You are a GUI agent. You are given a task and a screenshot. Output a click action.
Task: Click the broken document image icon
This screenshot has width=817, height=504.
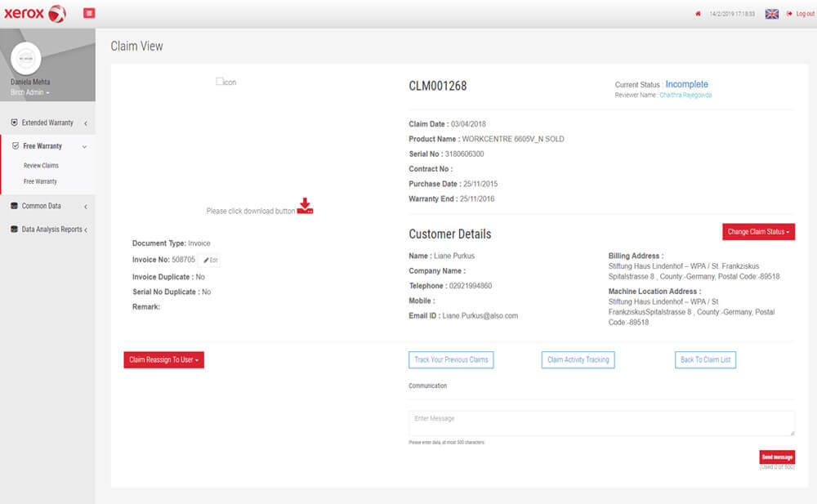(226, 82)
